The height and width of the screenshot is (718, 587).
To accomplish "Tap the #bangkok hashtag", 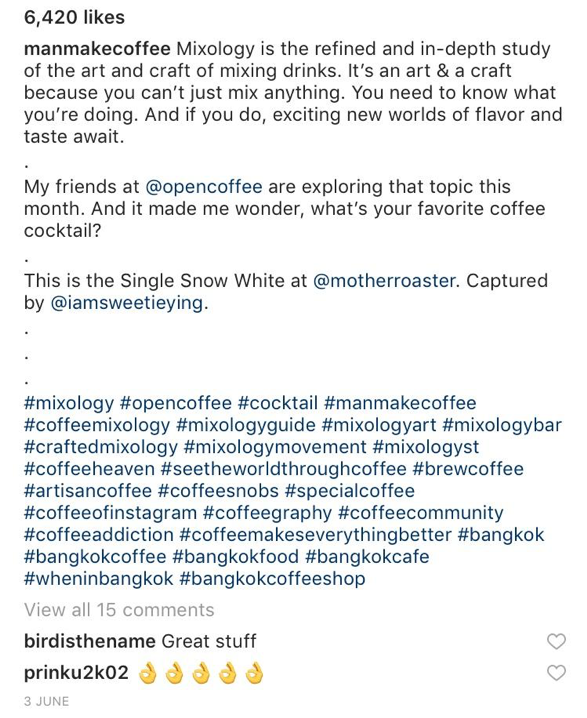I will click(x=501, y=535).
